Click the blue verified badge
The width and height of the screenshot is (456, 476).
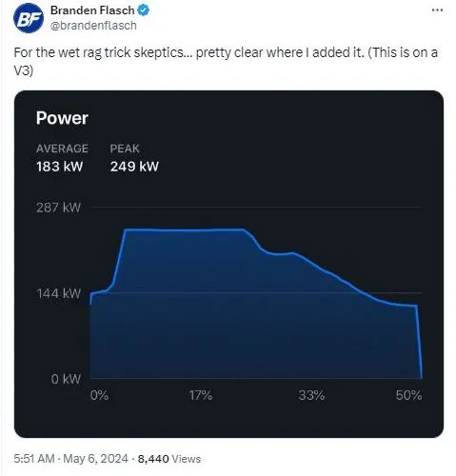click(x=144, y=10)
